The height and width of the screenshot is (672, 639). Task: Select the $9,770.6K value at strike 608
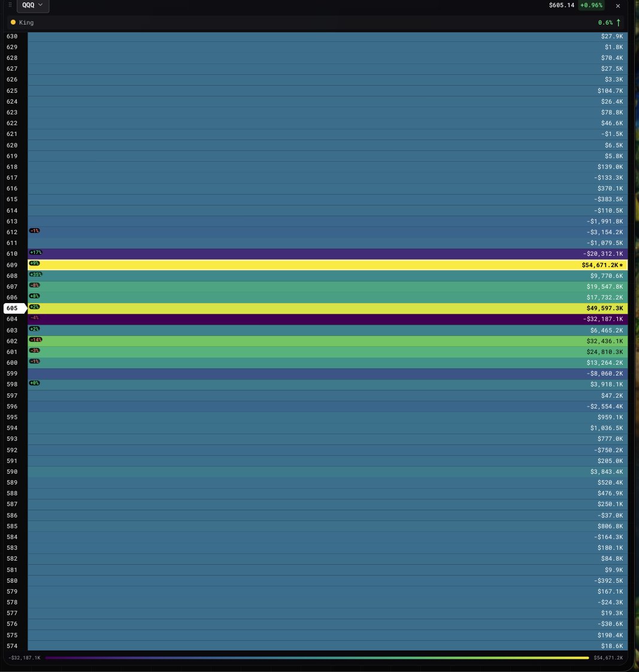coord(607,276)
